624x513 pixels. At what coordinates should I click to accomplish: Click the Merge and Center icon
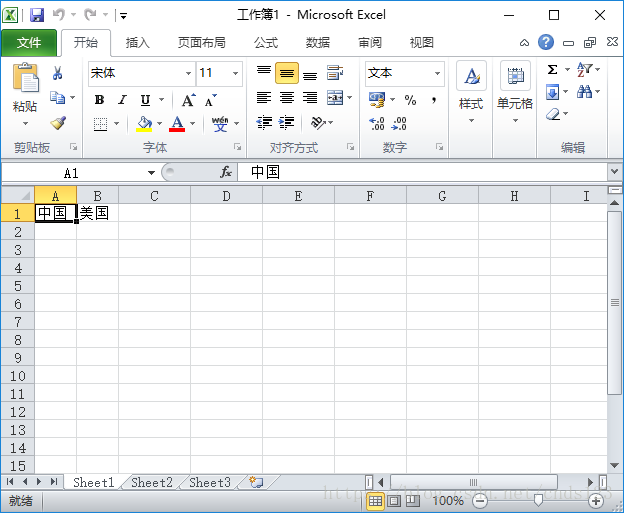[x=335, y=98]
